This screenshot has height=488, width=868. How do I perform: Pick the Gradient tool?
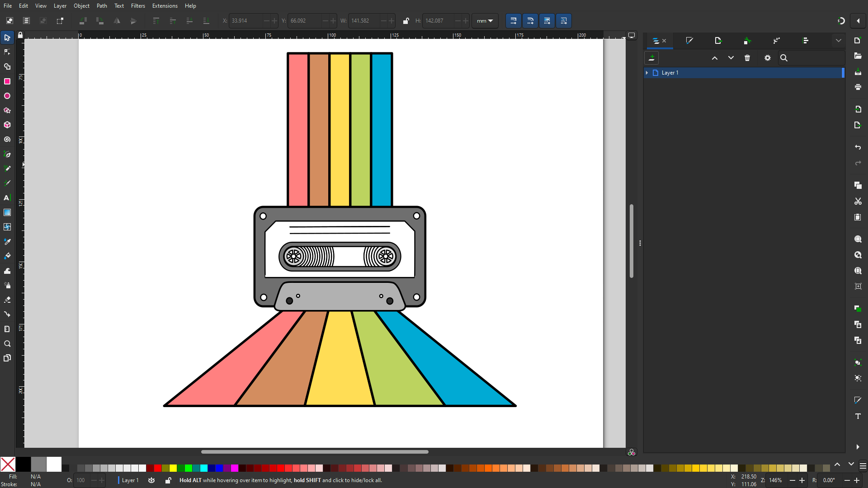7,212
